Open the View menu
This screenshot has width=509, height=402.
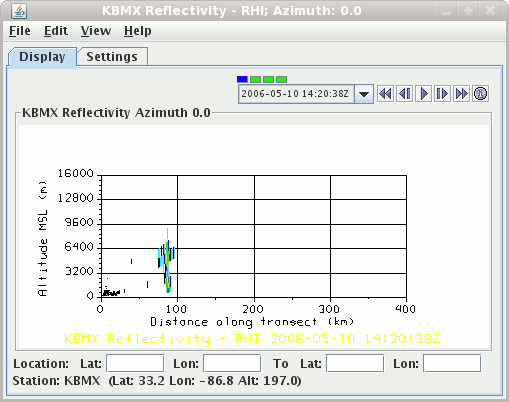tap(96, 31)
